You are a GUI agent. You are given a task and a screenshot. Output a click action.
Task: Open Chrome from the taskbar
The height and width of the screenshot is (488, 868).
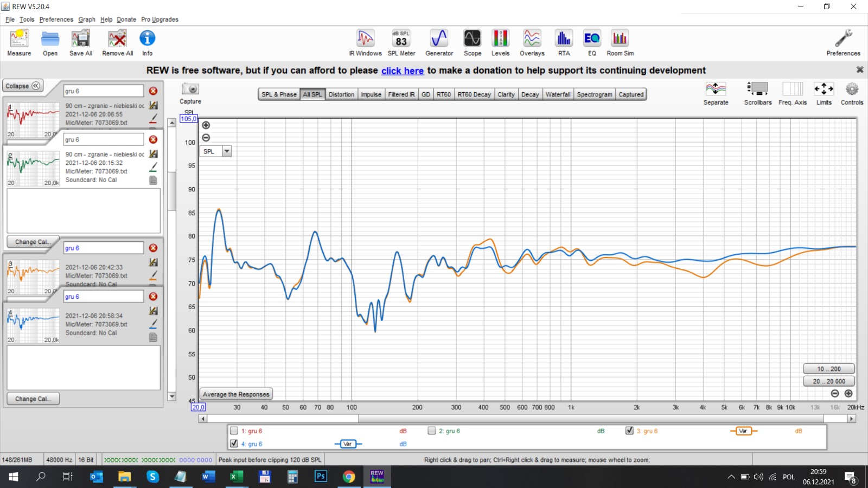pyautogui.click(x=348, y=477)
